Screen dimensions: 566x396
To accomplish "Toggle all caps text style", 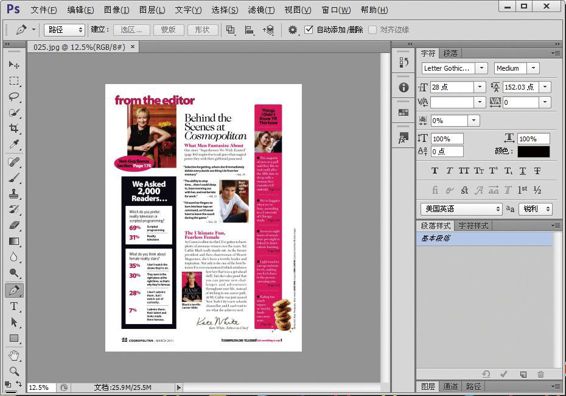I will [464, 171].
